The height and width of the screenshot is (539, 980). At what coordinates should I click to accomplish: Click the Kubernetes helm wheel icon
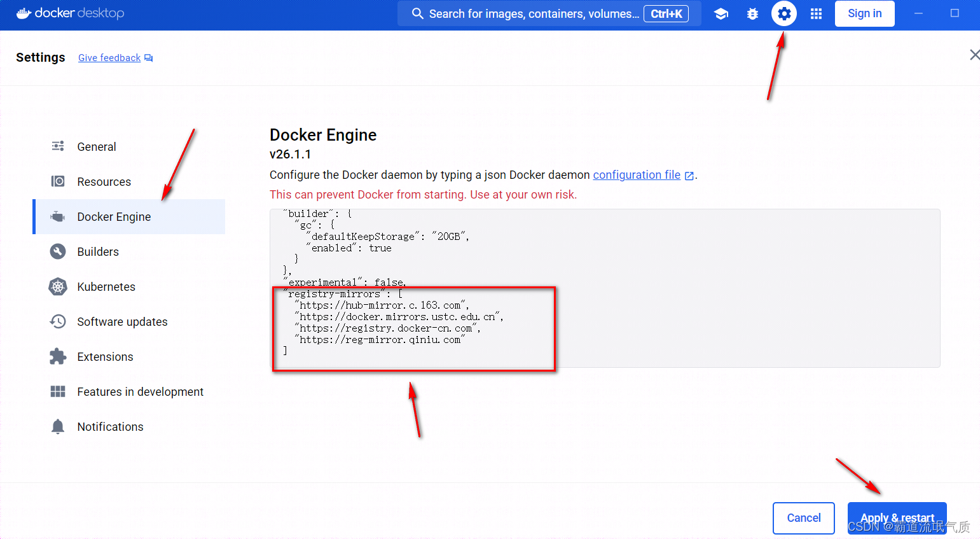(x=58, y=286)
